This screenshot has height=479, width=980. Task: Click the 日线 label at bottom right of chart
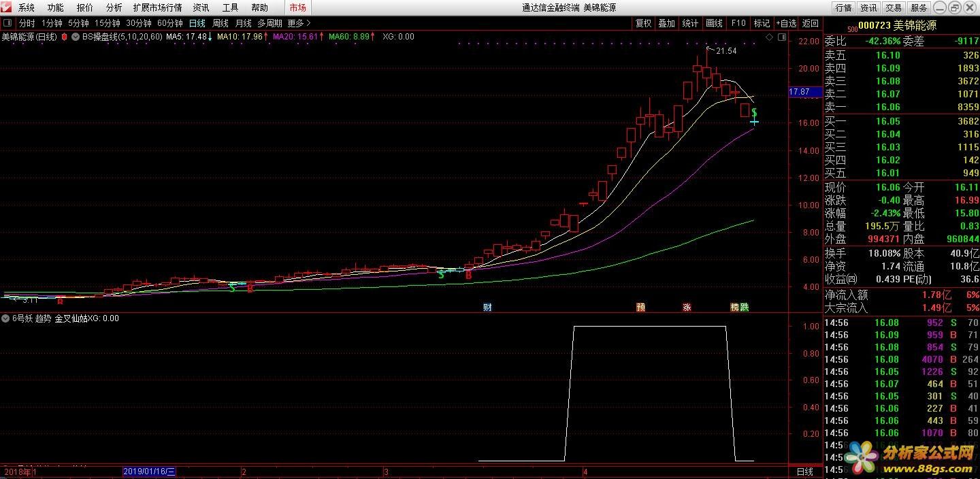pyautogui.click(x=804, y=471)
